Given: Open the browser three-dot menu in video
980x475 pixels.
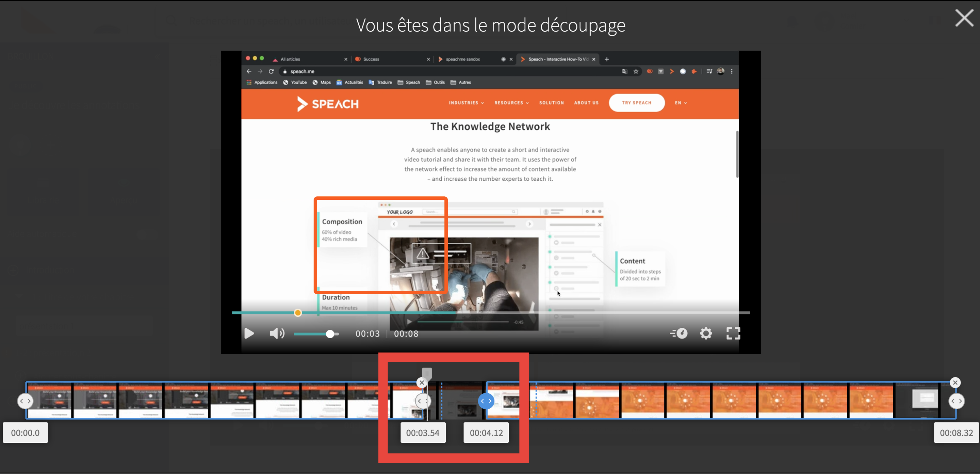Looking at the screenshot, I should coord(732,71).
